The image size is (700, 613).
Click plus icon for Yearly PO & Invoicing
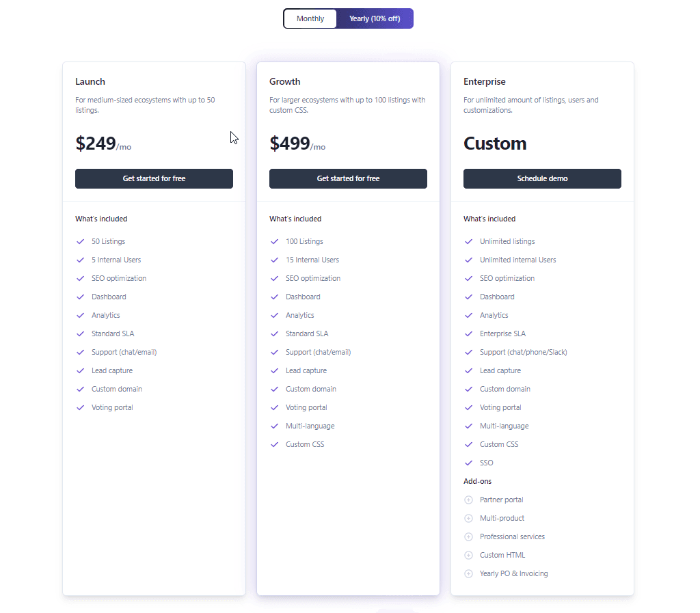click(468, 573)
